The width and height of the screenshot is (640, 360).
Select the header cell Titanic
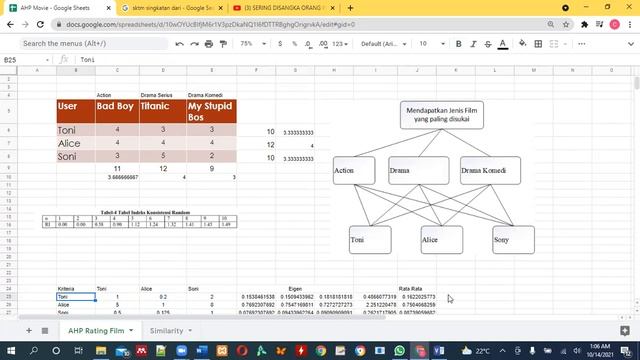tap(163, 111)
